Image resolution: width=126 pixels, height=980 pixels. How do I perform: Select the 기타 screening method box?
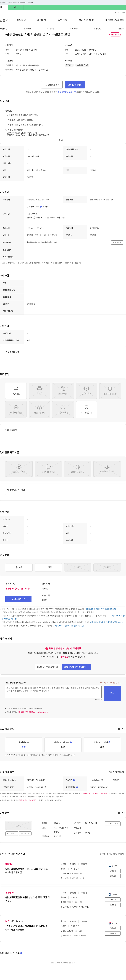pyautogui.click(x=107, y=567)
